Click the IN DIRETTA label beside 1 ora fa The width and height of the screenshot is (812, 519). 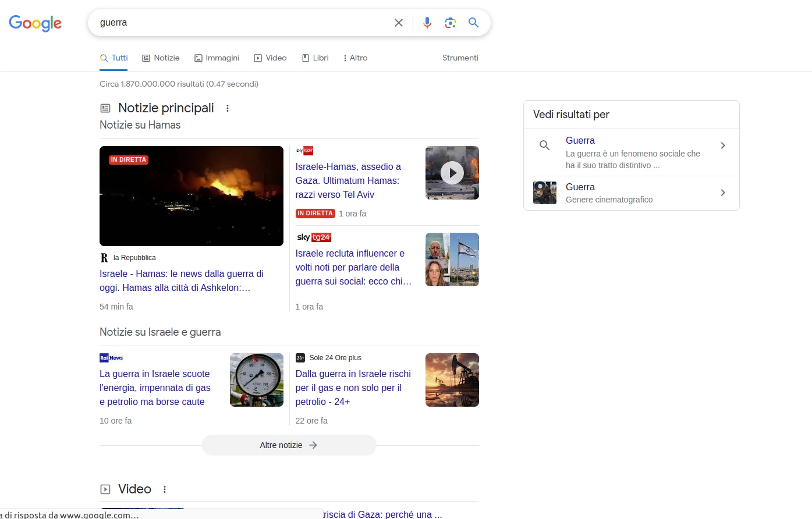pyautogui.click(x=315, y=214)
